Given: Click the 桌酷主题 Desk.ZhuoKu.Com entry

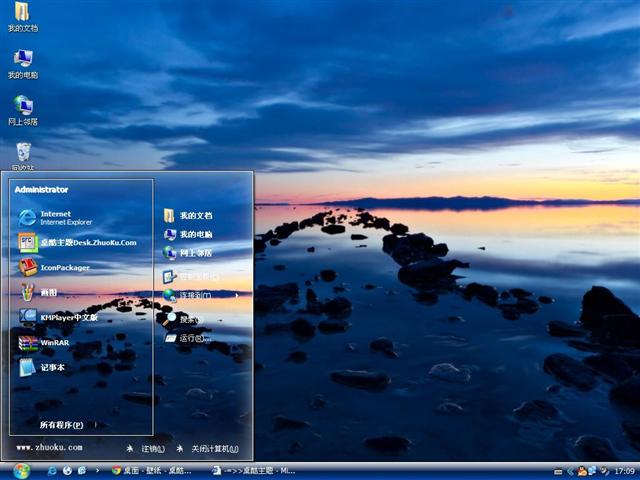Looking at the screenshot, I should 86,242.
